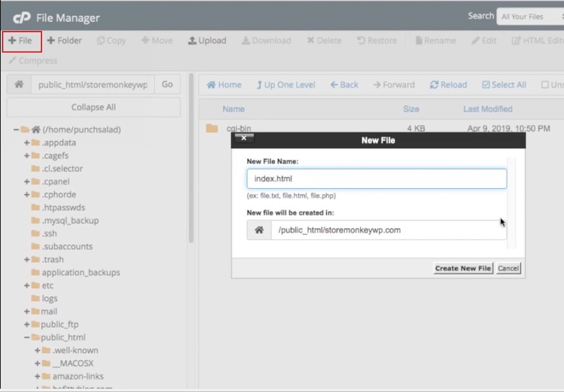Click the Go button

click(167, 84)
